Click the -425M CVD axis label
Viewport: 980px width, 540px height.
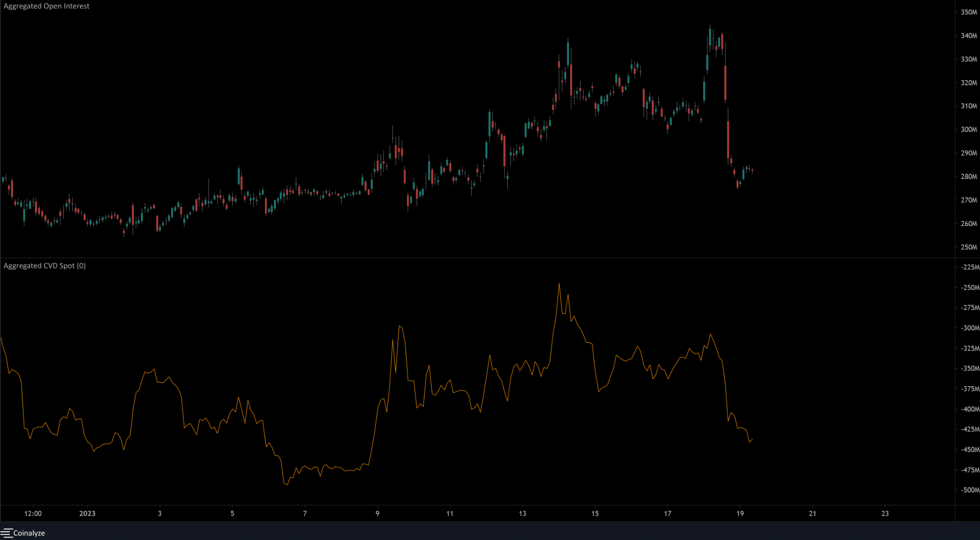coord(970,429)
